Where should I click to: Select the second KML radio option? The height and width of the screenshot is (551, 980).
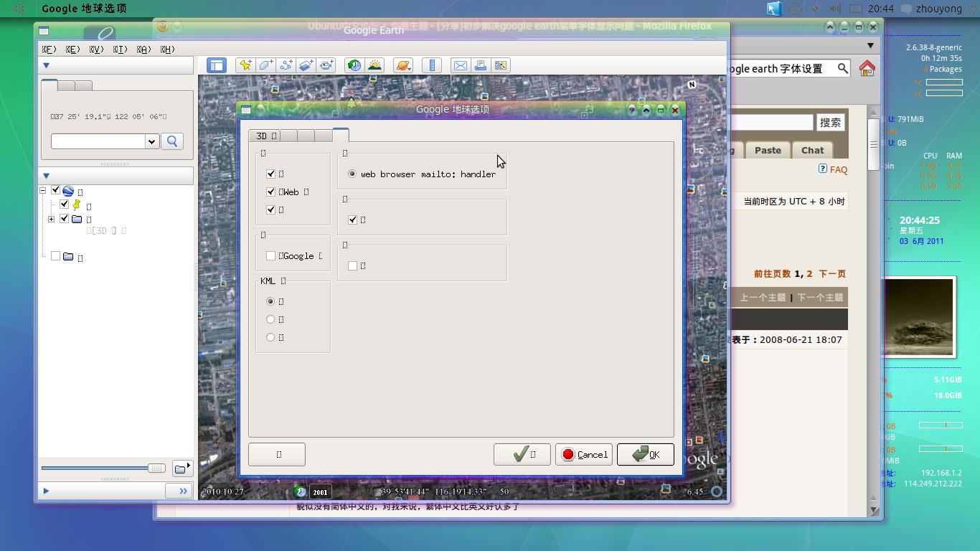pos(270,319)
